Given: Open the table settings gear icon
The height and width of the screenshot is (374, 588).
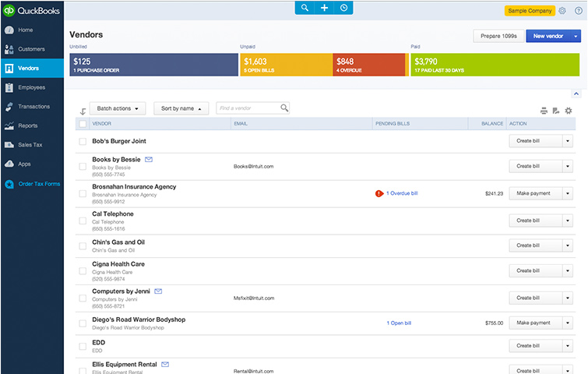Looking at the screenshot, I should 569,111.
